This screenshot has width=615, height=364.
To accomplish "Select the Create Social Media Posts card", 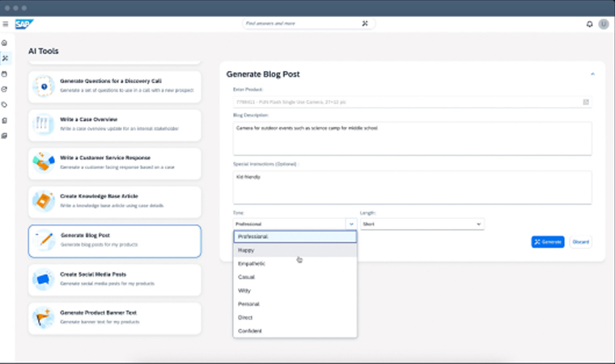I will [x=114, y=279].
